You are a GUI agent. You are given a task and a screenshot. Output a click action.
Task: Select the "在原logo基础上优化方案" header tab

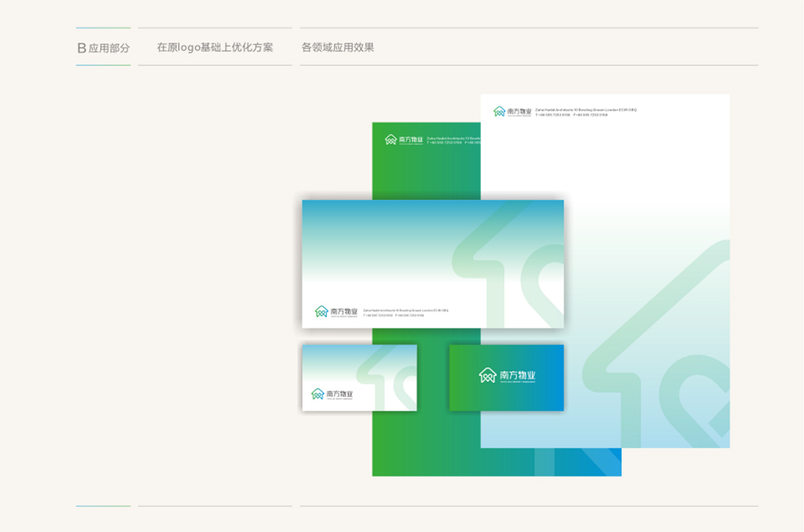click(x=215, y=48)
